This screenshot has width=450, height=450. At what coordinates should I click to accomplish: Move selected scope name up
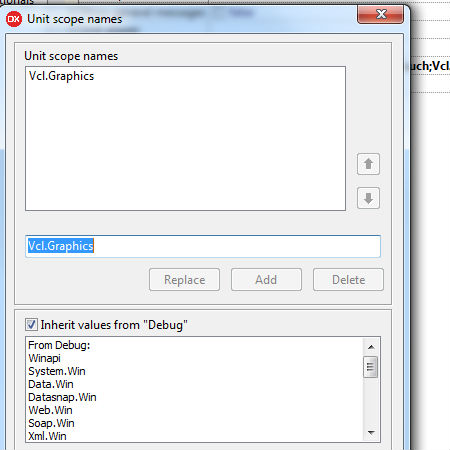(x=368, y=164)
